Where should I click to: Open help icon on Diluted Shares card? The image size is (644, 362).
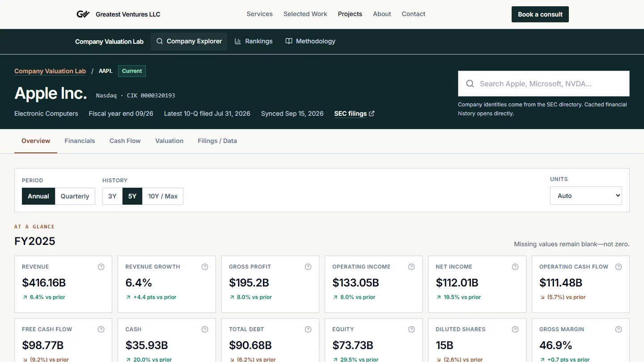coord(515,329)
